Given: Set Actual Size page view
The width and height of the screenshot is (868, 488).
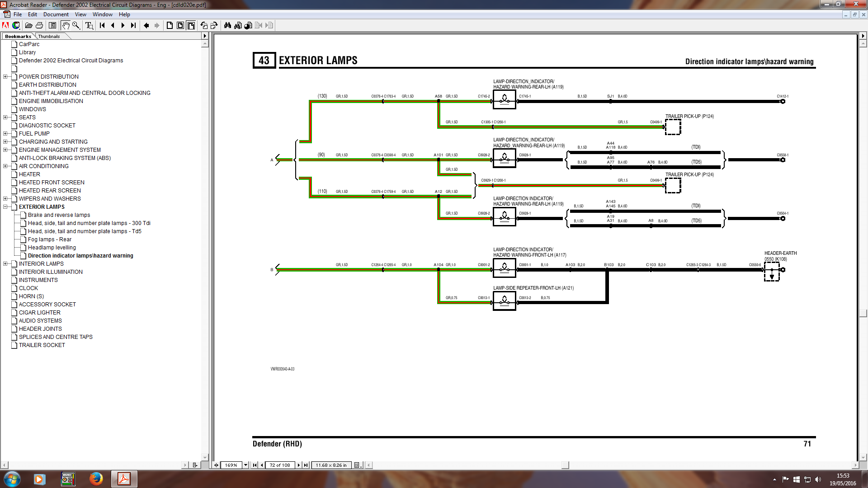Looking at the screenshot, I should point(170,25).
